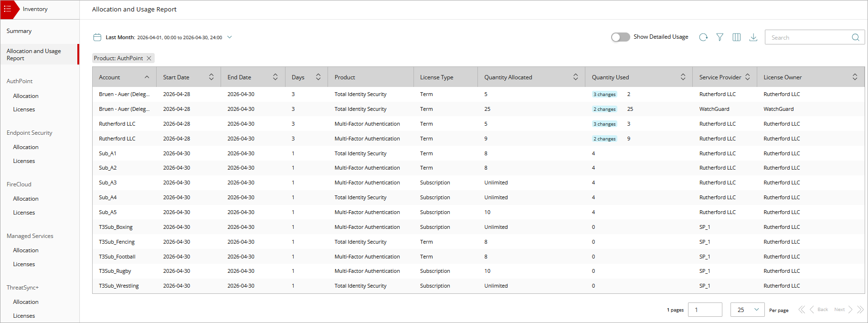
Task: Open 2 changes badge for Rutherford LLC quantity 9
Action: 604,139
